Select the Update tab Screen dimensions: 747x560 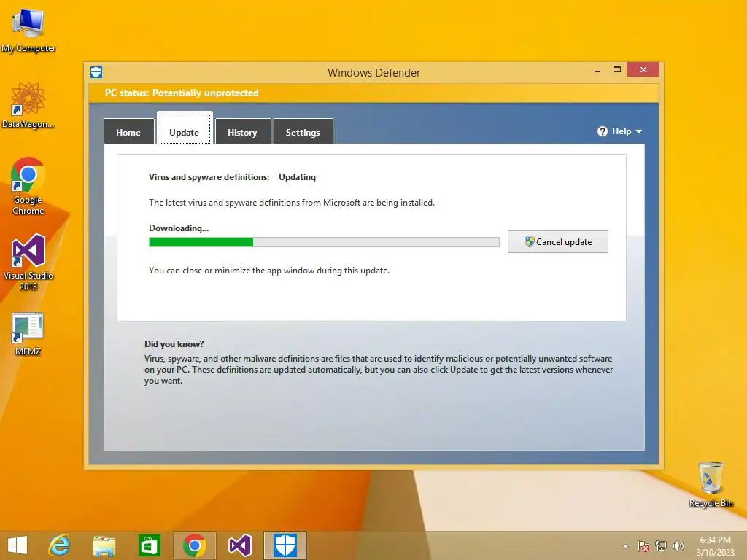coord(185,128)
